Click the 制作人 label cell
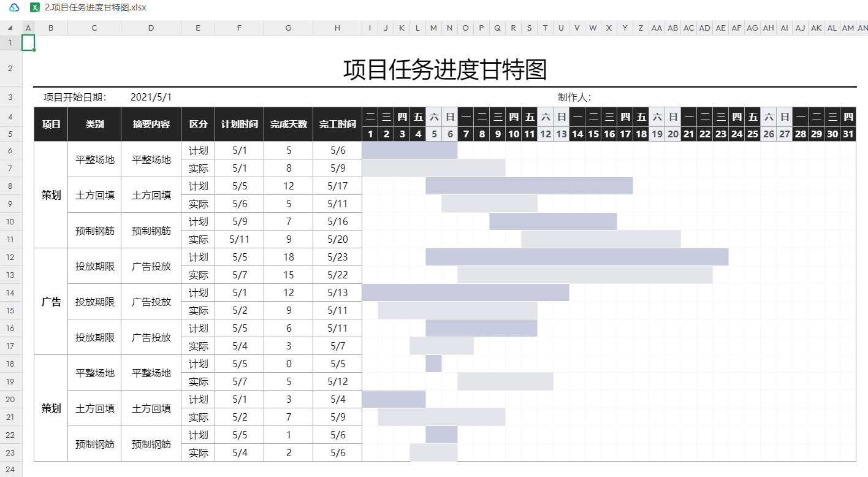Image resolution: width=868 pixels, height=477 pixels. click(574, 97)
